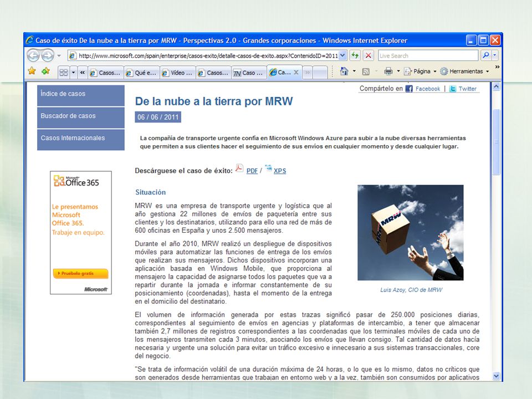Image resolution: width=532 pixels, height=399 pixels.
Task: Click the browser Forward arrow button
Action: (48, 55)
